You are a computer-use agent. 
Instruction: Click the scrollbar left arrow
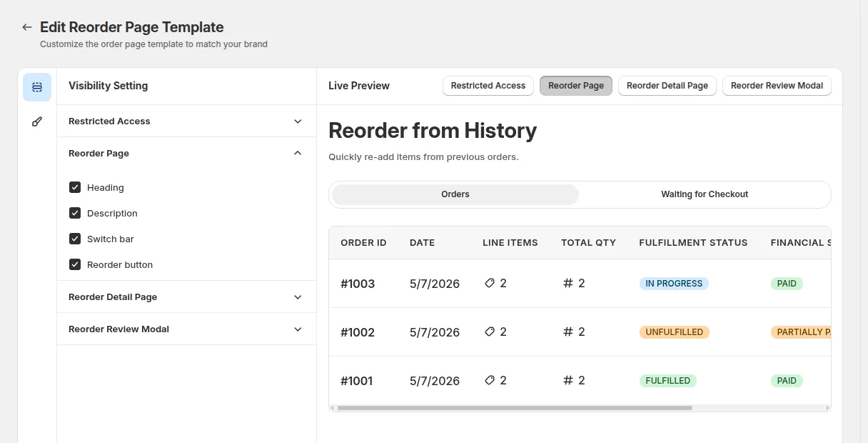pyautogui.click(x=333, y=408)
